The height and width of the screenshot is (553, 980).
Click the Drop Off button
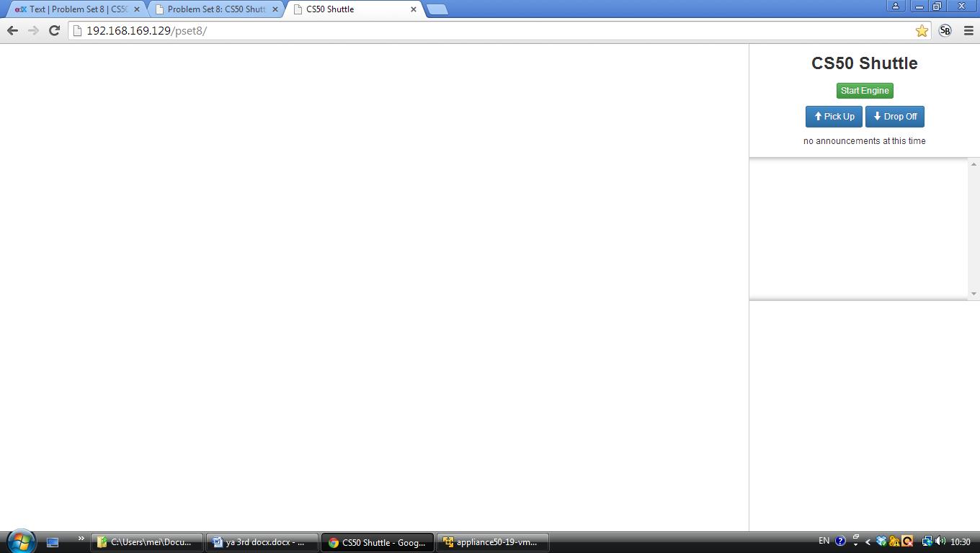[x=895, y=117]
